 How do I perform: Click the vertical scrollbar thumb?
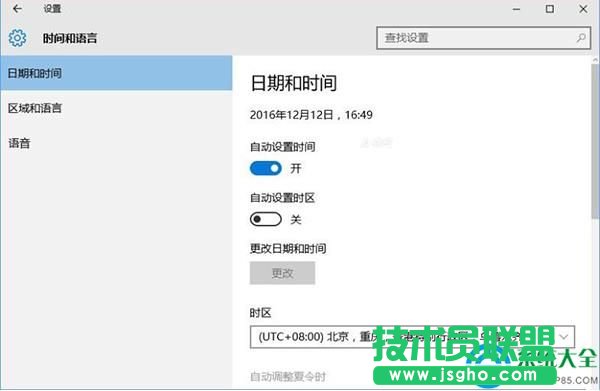pos(595,142)
